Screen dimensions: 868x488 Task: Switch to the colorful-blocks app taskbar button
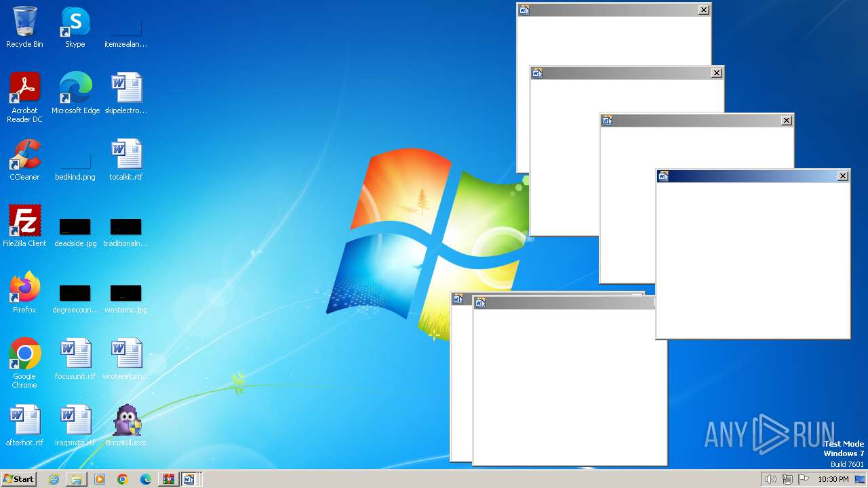click(168, 479)
